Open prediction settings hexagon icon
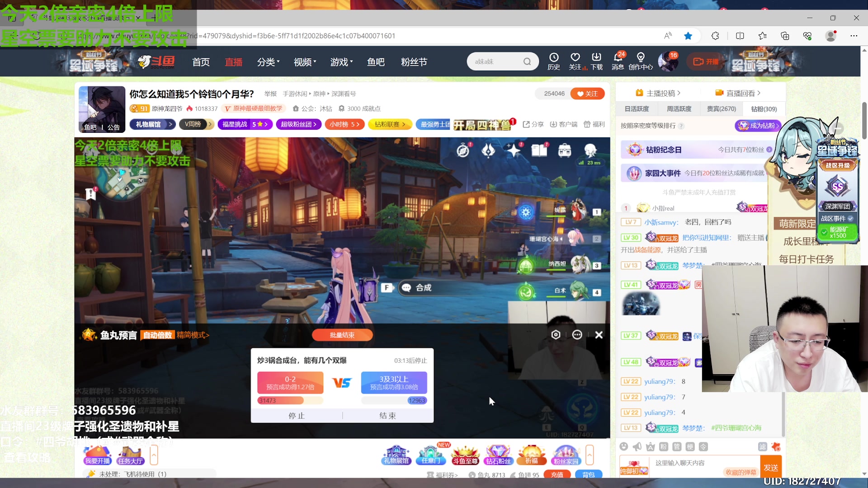 pyautogui.click(x=556, y=335)
